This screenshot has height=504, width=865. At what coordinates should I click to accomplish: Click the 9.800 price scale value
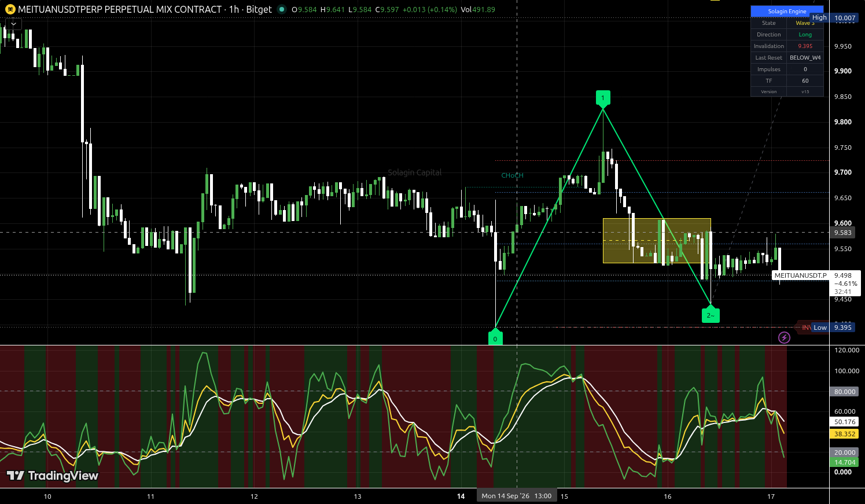point(843,122)
